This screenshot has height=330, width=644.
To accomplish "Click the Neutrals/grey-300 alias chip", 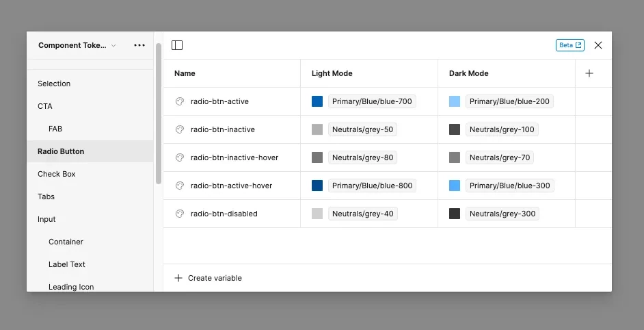I will tap(502, 214).
